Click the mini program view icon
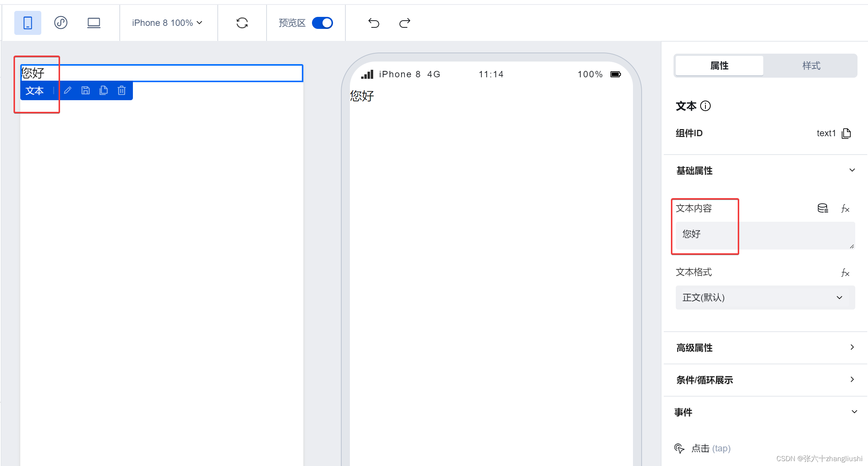Screen dimensions: 868x466 tap(61, 23)
